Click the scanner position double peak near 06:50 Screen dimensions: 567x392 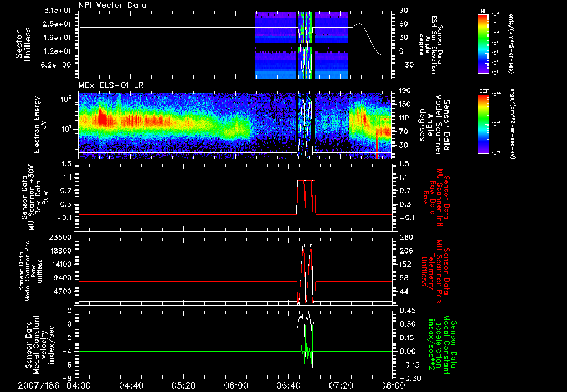(x=307, y=273)
